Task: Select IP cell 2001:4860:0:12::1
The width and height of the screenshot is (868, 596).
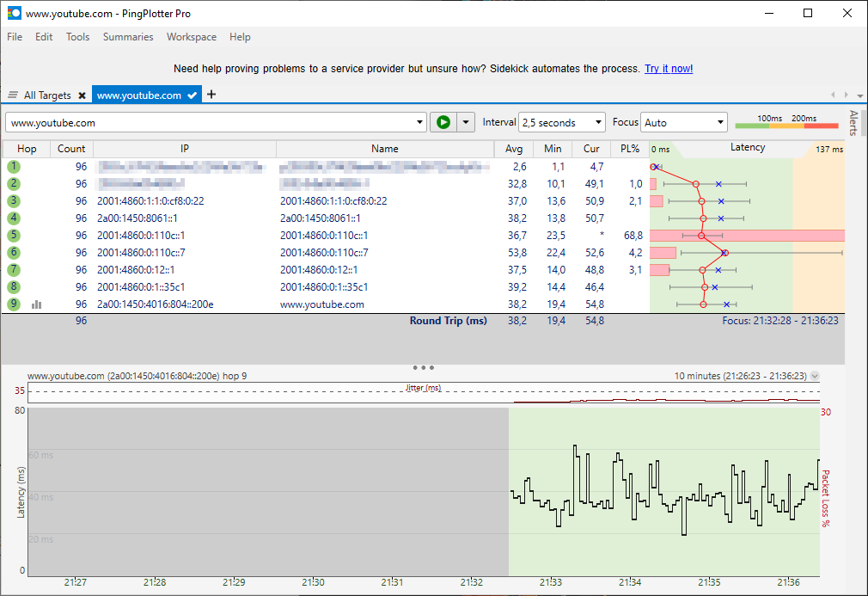Action: tap(136, 270)
